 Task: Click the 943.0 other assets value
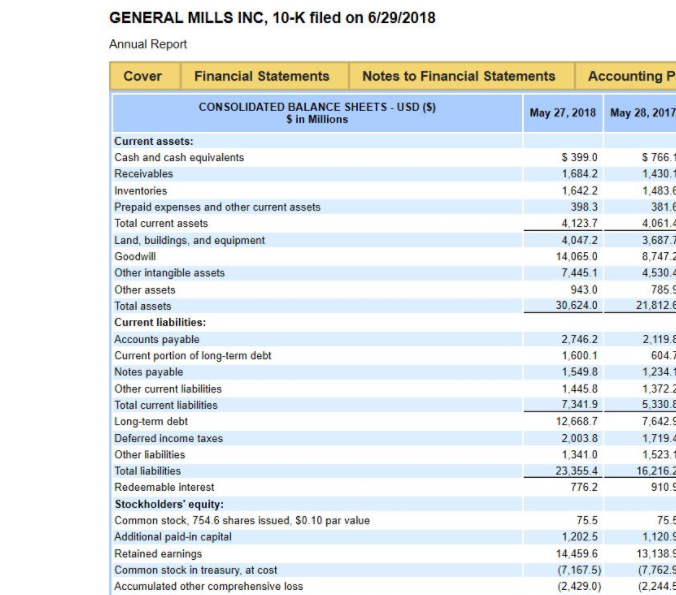click(584, 290)
